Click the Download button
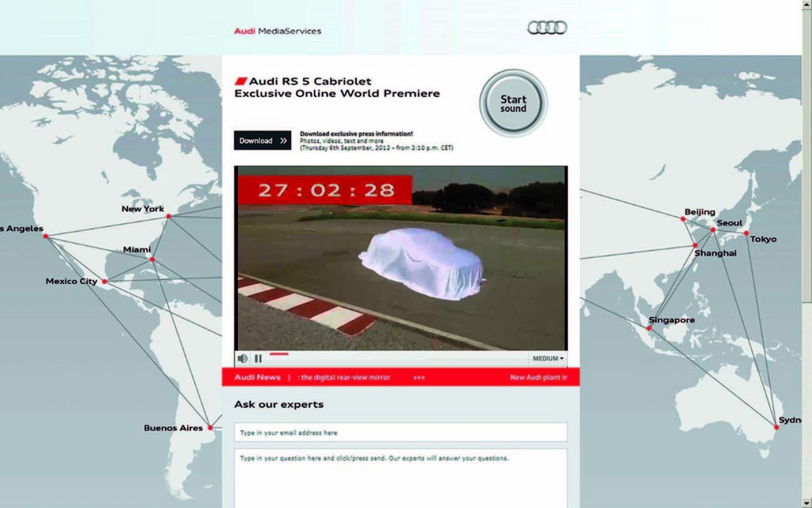812x508 pixels. coord(262,140)
